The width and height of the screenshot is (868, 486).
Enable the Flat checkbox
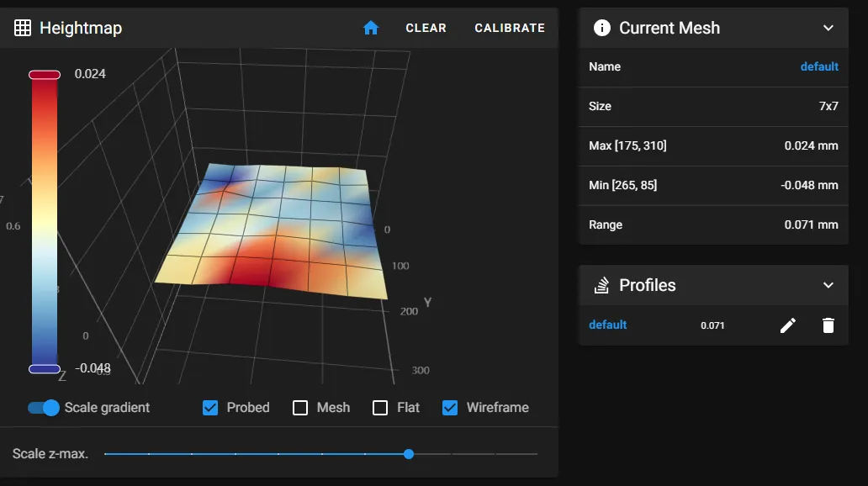tap(381, 408)
